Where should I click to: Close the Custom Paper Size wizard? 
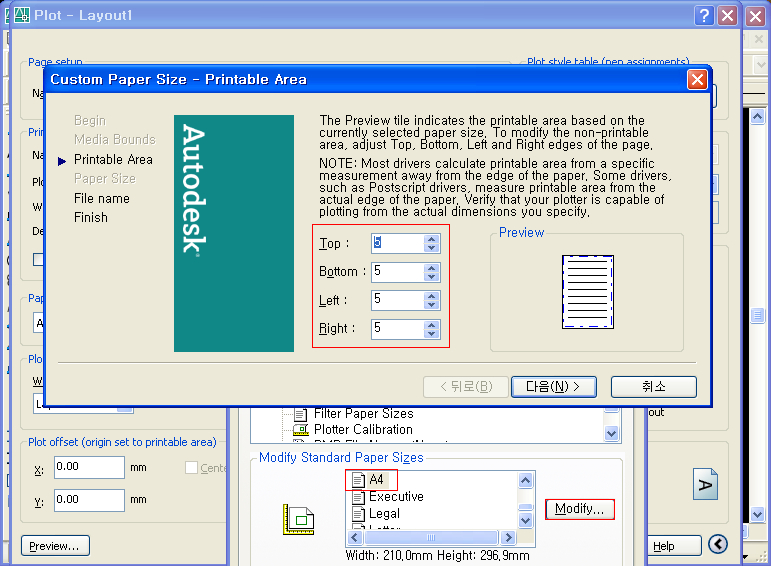click(697, 80)
